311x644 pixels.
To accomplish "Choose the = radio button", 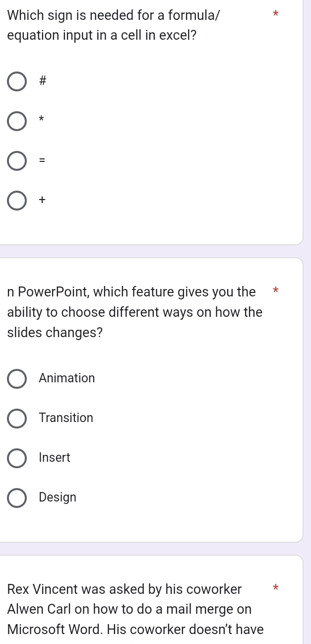I will [17, 160].
